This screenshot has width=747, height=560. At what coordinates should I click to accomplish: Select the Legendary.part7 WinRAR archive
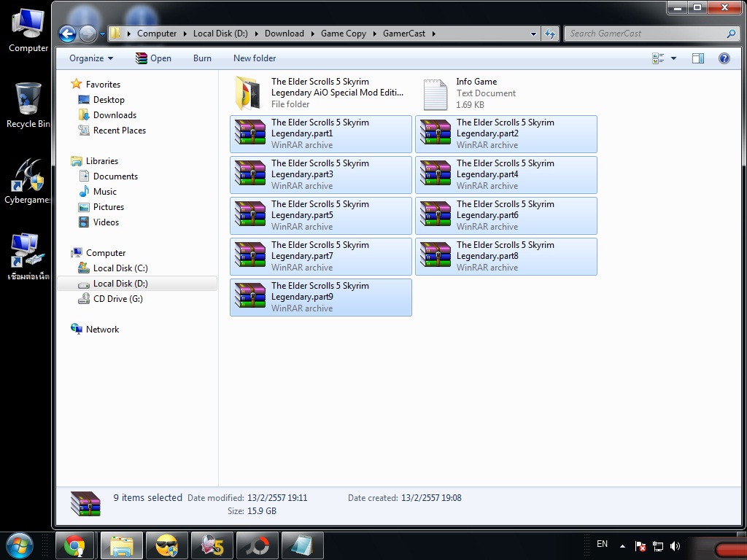click(x=321, y=257)
